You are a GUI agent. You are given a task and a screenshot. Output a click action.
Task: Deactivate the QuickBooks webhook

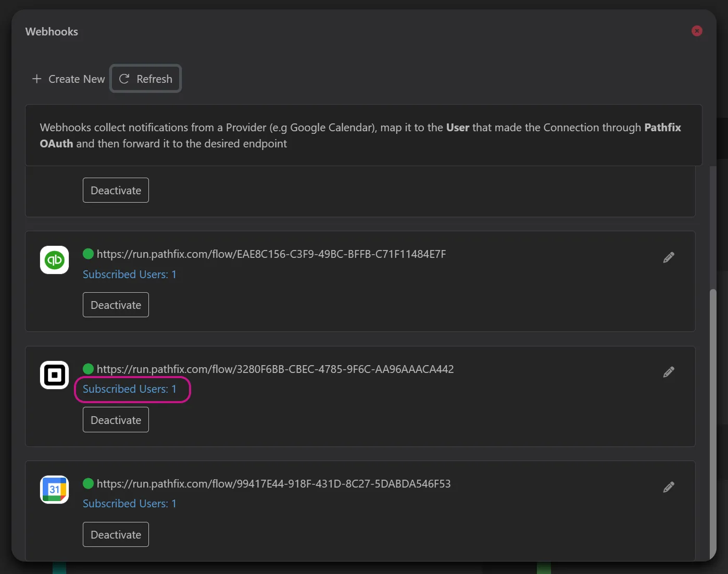tap(116, 305)
